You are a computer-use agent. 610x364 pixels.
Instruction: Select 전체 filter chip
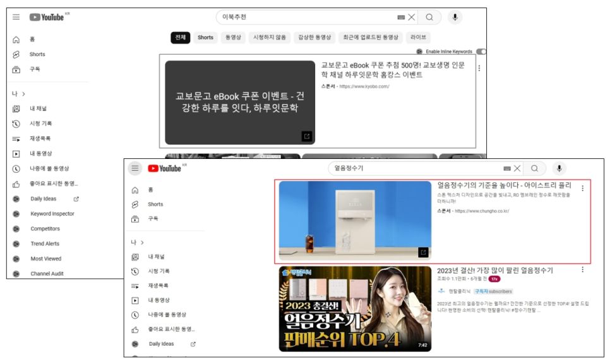click(180, 37)
